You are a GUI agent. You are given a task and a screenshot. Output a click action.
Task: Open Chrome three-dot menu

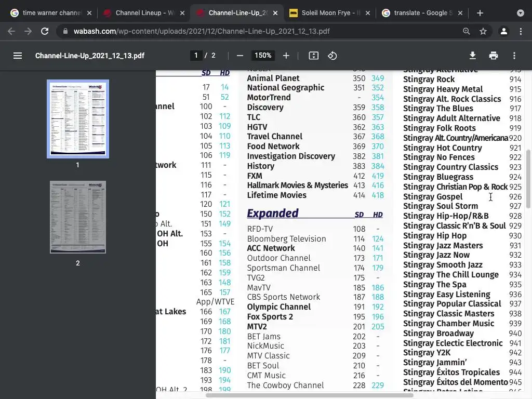pyautogui.click(x=521, y=31)
